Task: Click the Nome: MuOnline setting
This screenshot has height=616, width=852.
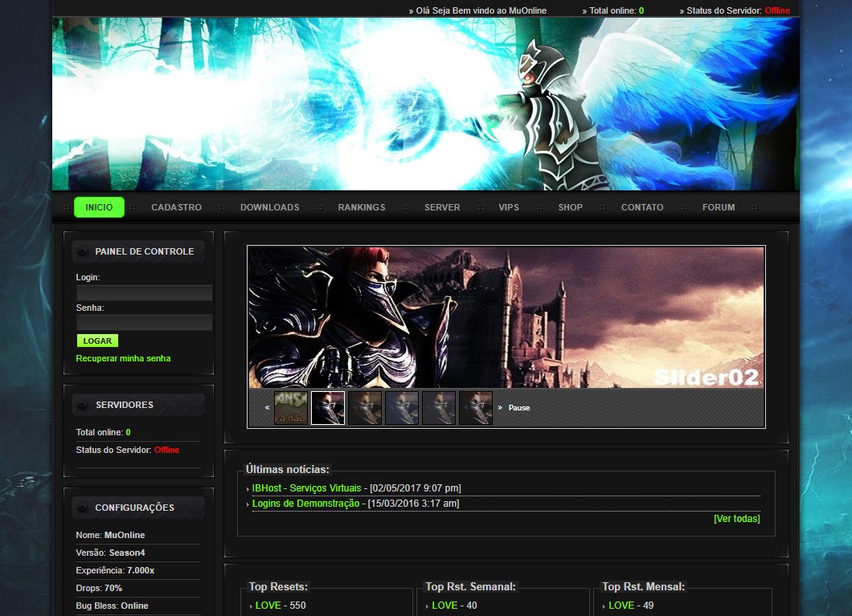Action: coord(110,535)
